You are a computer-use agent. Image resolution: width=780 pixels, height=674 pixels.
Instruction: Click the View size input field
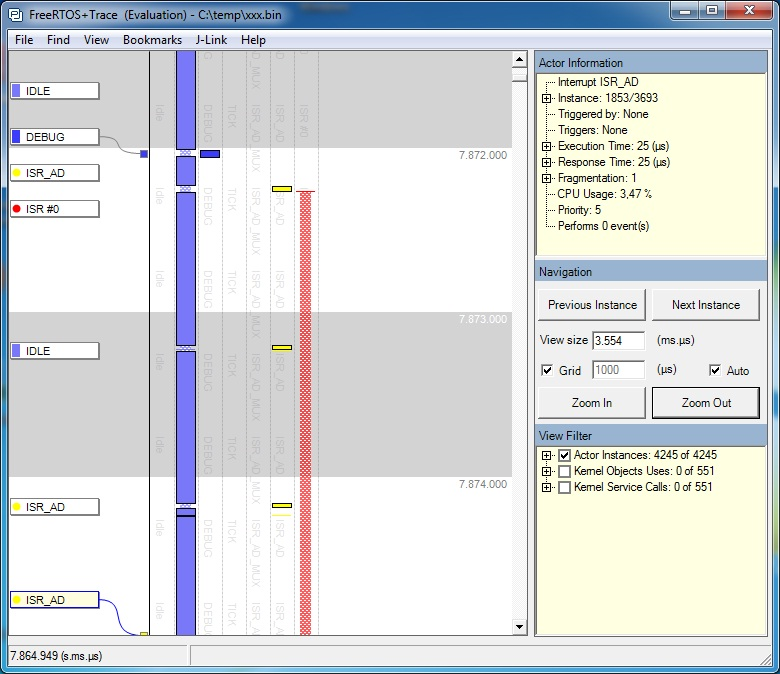point(618,341)
